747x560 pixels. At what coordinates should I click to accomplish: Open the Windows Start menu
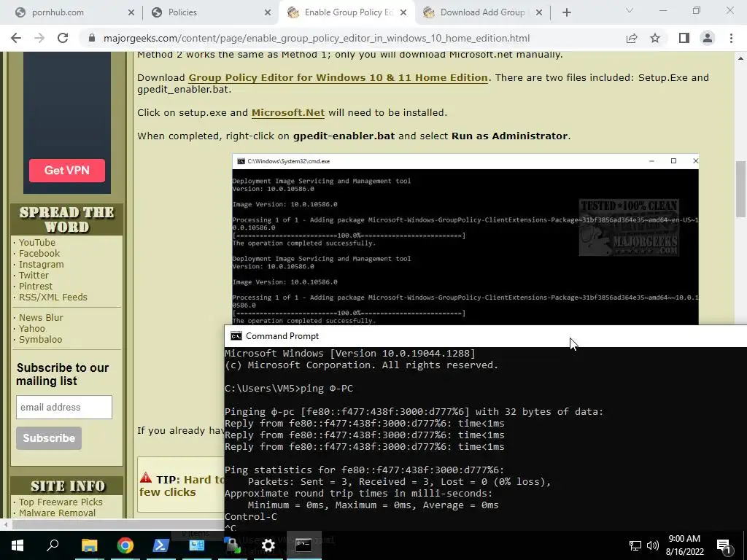pyautogui.click(x=18, y=545)
